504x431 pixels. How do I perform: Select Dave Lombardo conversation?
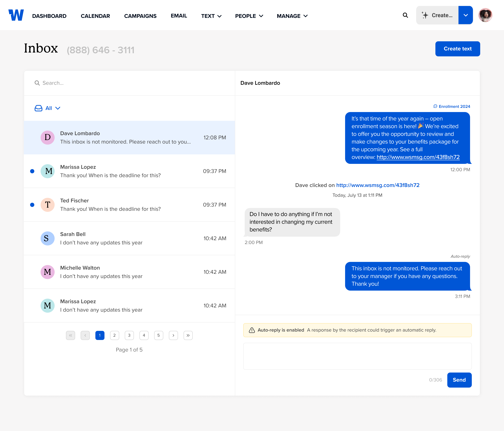click(129, 137)
